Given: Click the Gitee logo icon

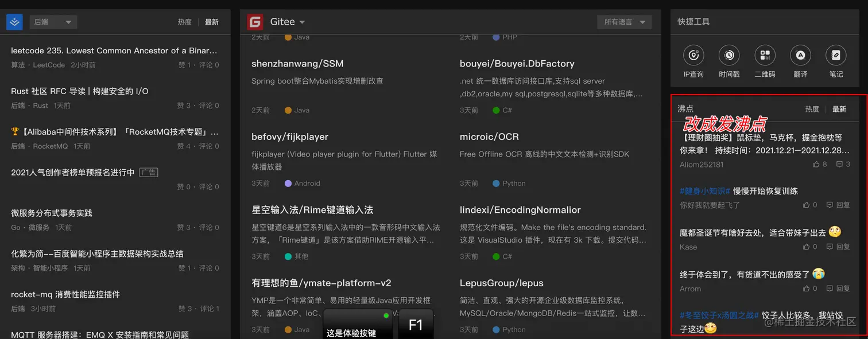Looking at the screenshot, I should pos(256,21).
